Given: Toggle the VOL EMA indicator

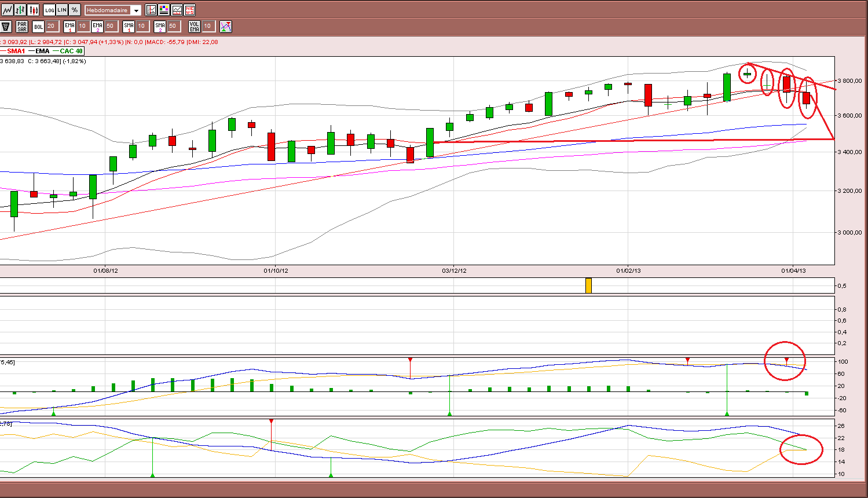Looking at the screenshot, I should tap(195, 26).
